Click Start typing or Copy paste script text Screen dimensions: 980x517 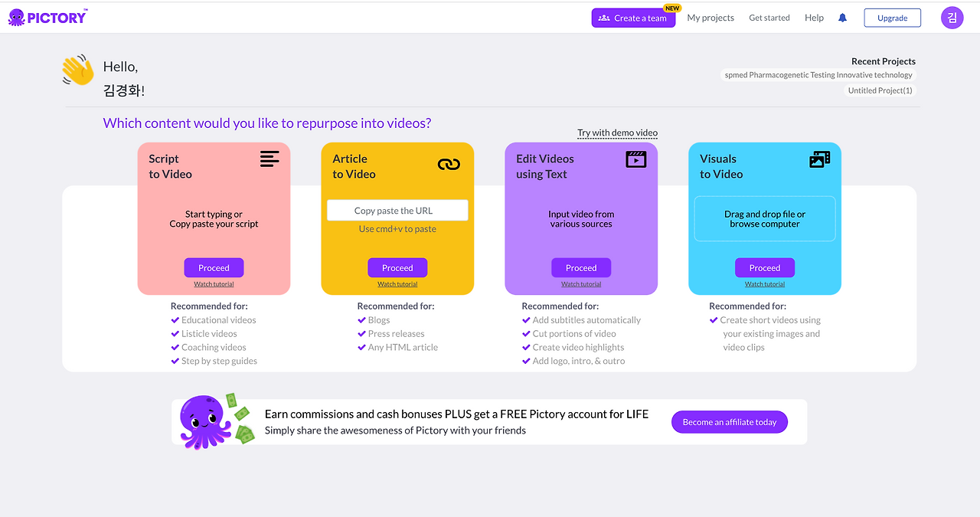[214, 219]
